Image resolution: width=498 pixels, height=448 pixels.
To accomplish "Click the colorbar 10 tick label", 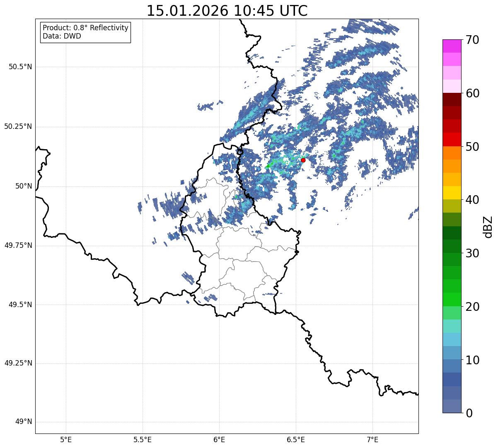I will (472, 360).
